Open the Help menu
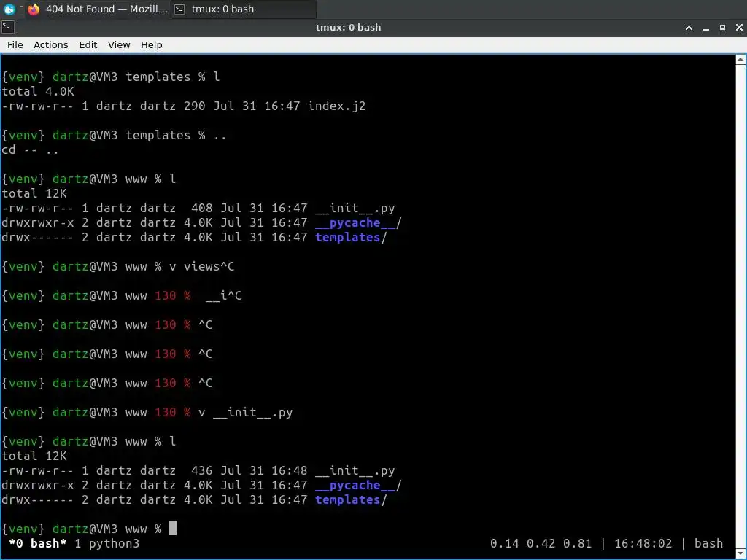747x560 pixels. [152, 44]
